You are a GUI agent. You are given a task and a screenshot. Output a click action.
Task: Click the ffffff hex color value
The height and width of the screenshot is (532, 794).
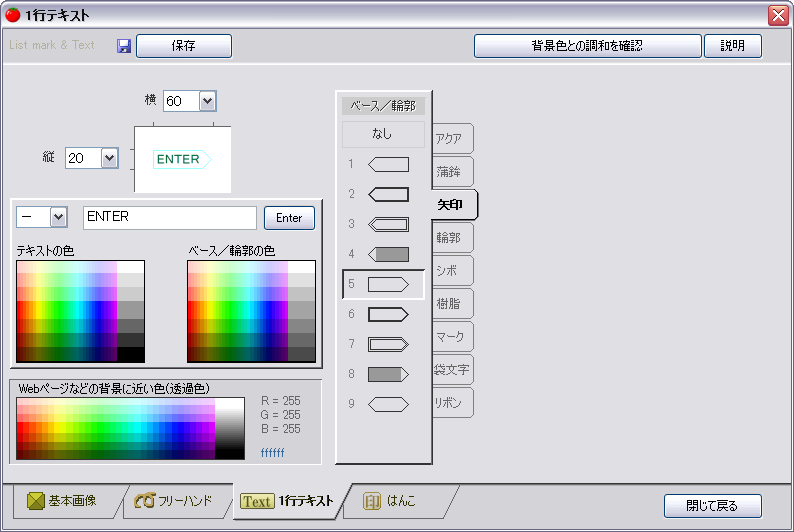click(272, 453)
